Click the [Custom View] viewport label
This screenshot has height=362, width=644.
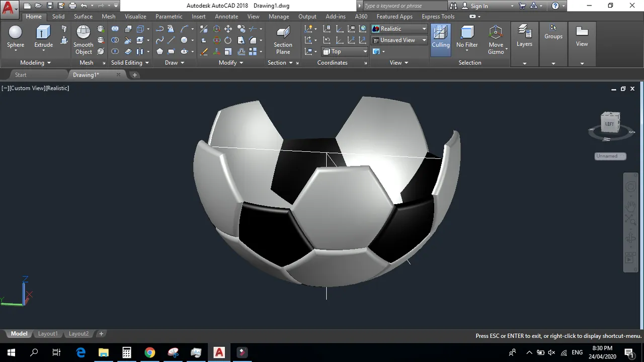click(x=27, y=88)
